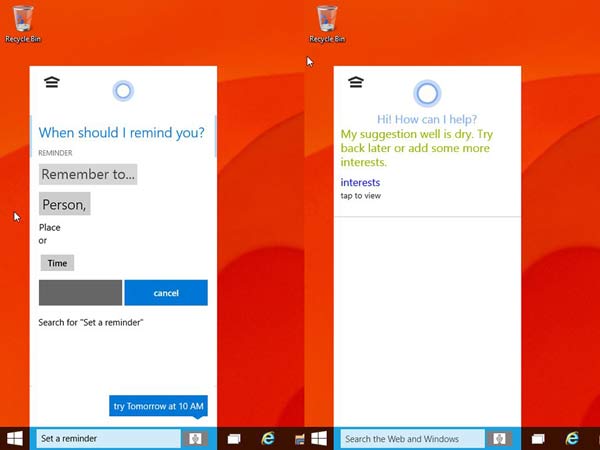Click the 'tap to view' text
Image resolution: width=600 pixels, height=450 pixels.
click(361, 196)
